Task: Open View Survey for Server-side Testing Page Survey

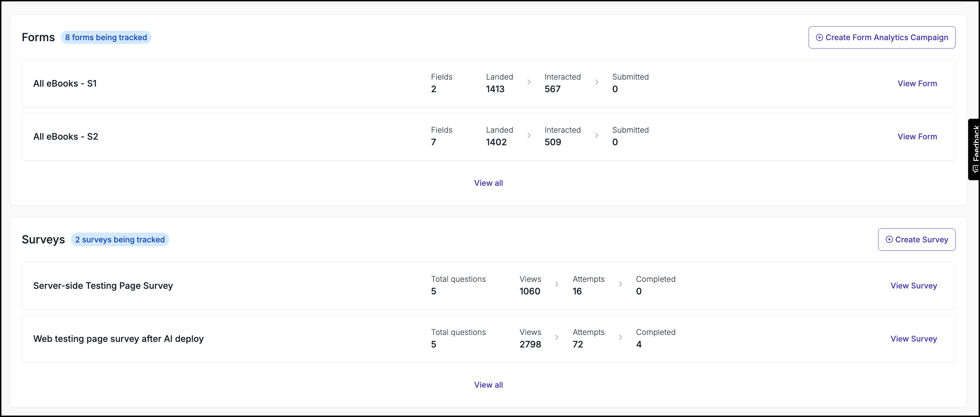Action: (x=913, y=286)
